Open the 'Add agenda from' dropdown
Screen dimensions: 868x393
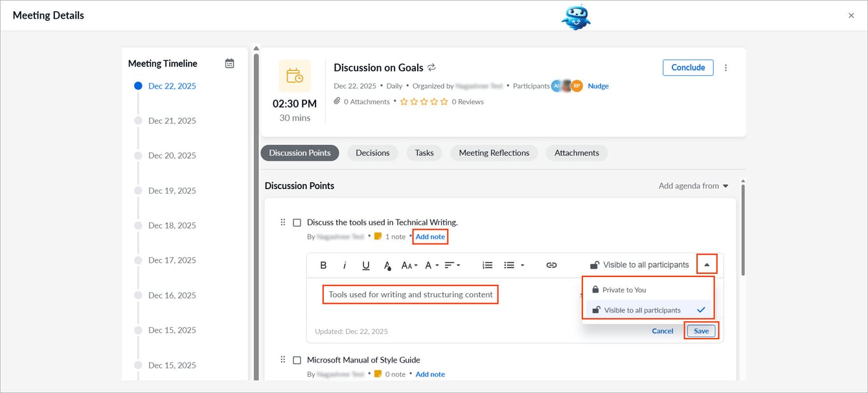tap(693, 186)
